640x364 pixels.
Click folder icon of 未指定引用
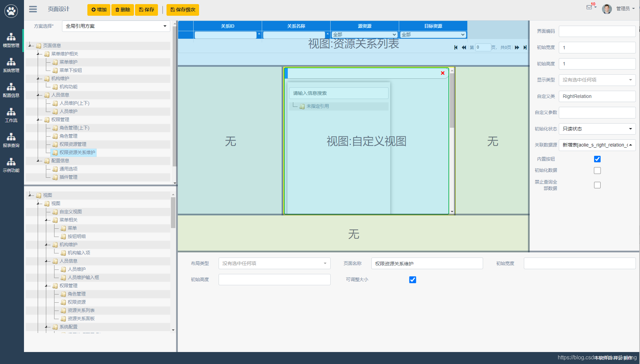pos(302,106)
